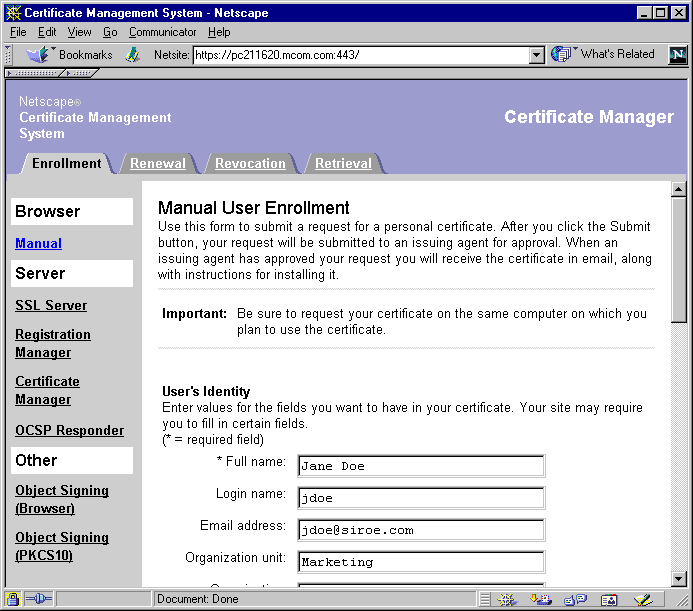Open Address Book from component bar
Image resolution: width=693 pixels, height=611 pixels.
(x=609, y=600)
